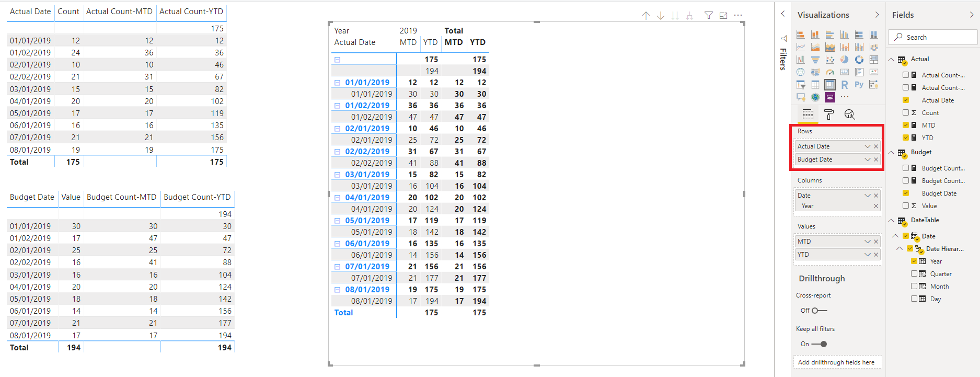Sort by the Actual Count-YTD column header
This screenshot has width=980, height=377.
[x=191, y=12]
